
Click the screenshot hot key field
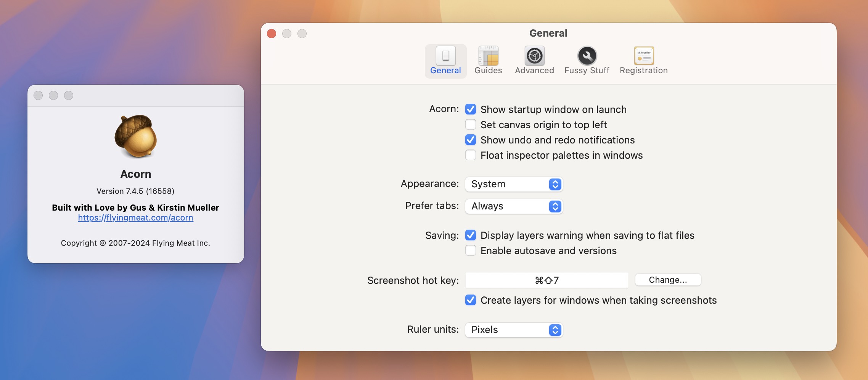point(547,280)
